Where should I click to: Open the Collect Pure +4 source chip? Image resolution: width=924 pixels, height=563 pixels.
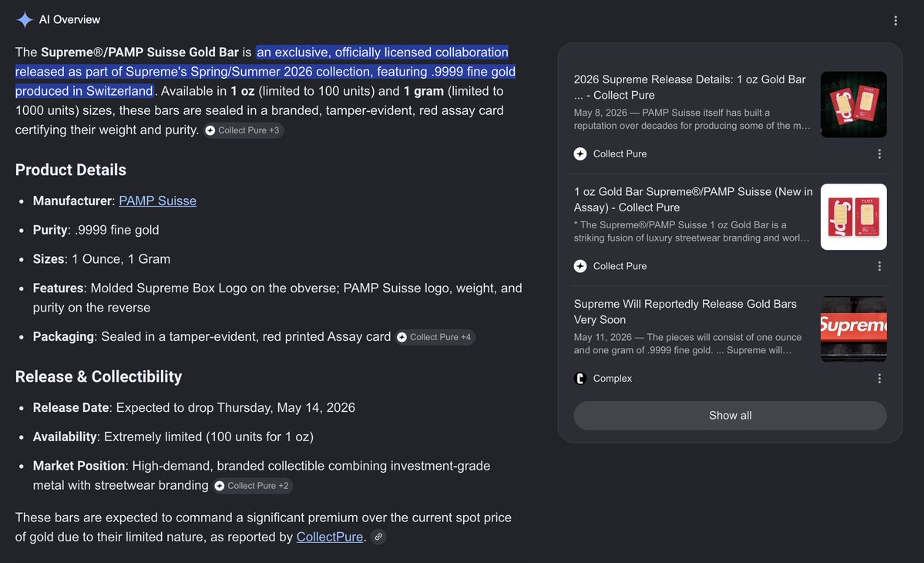435,337
